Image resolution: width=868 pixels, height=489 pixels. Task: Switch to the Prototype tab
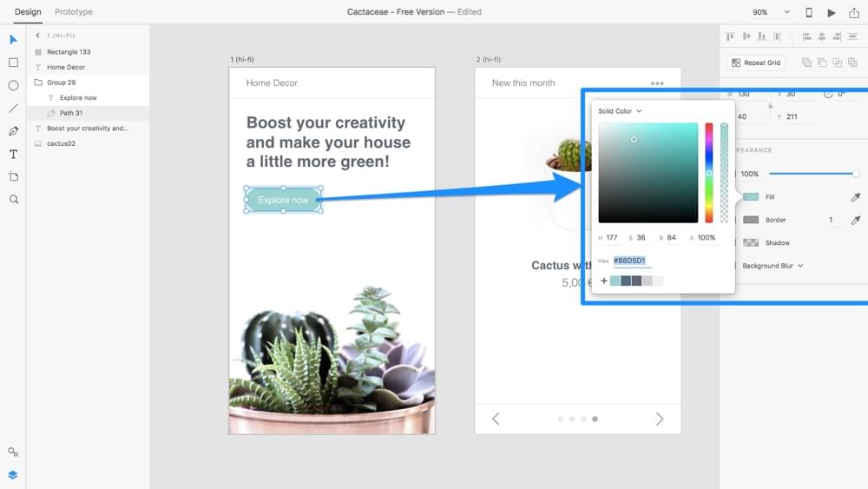74,12
